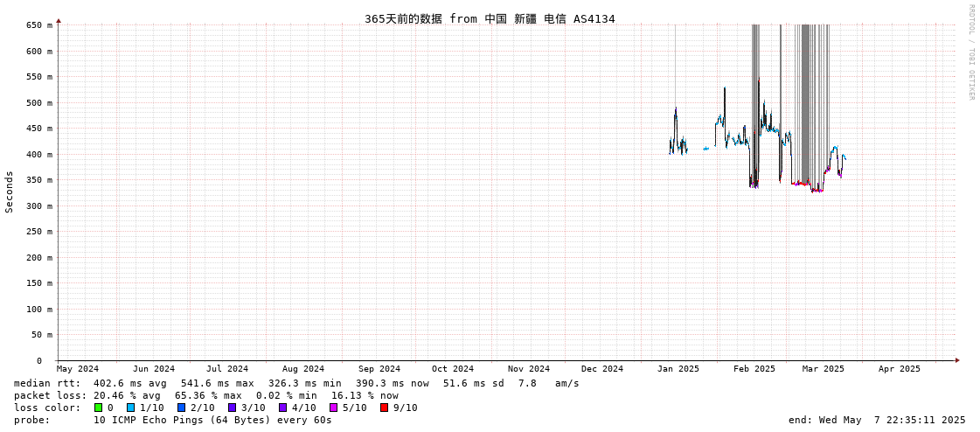This screenshot has height=432, width=980.
Task: Click the Jan 2025 x-axis label
Action: (x=678, y=369)
